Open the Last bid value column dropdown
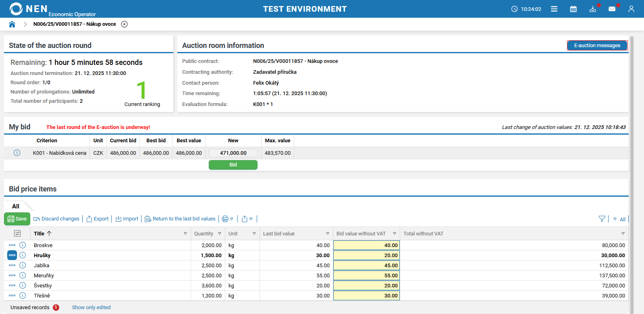This screenshot has height=314, width=644. tap(328, 233)
